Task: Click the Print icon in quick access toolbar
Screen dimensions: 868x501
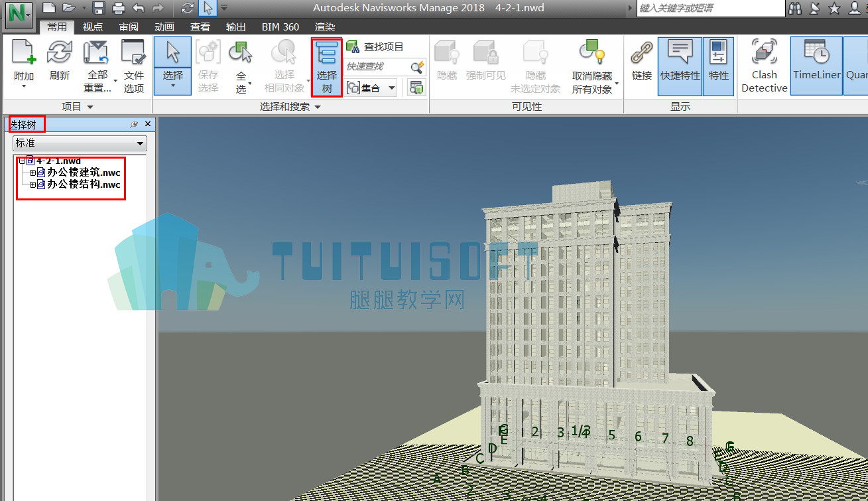Action: coord(119,9)
